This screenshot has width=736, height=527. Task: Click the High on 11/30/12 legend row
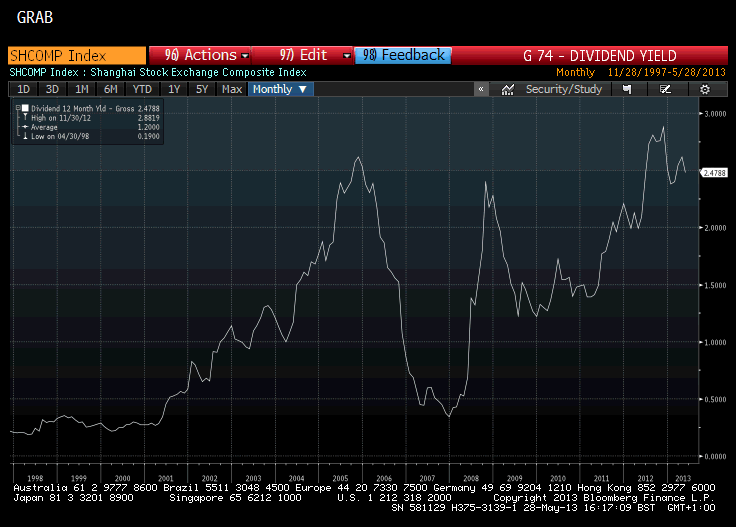90,118
